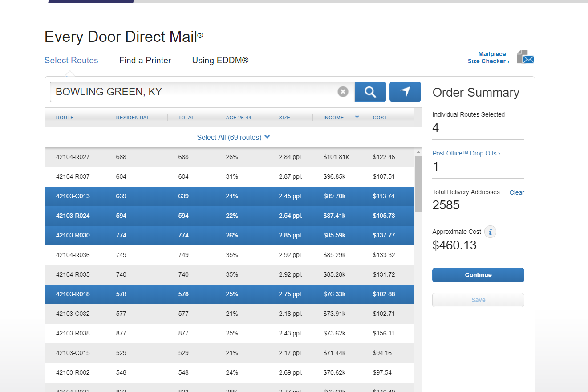Clear total delivery addresses

(517, 192)
